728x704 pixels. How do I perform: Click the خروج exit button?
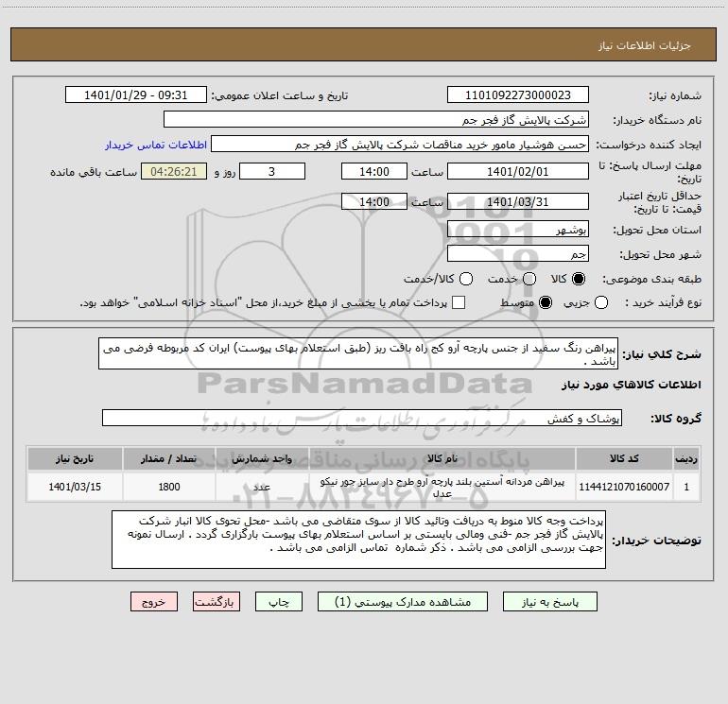(x=154, y=601)
